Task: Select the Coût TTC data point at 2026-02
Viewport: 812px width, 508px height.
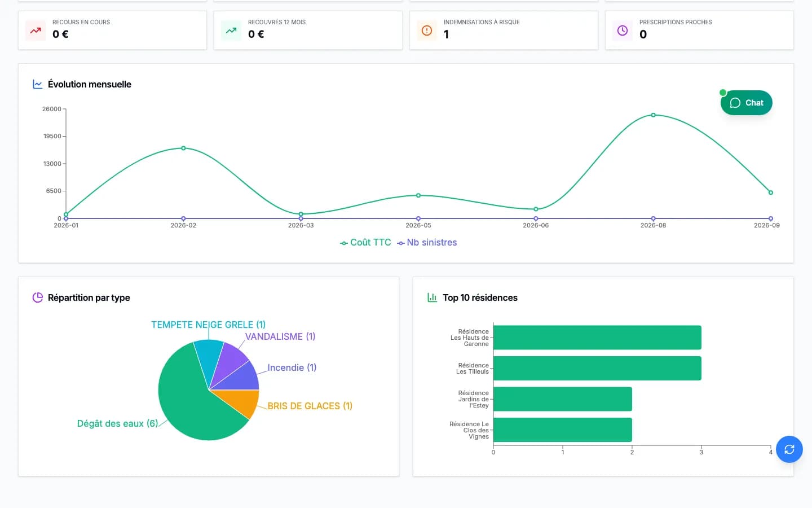Action: coord(183,148)
